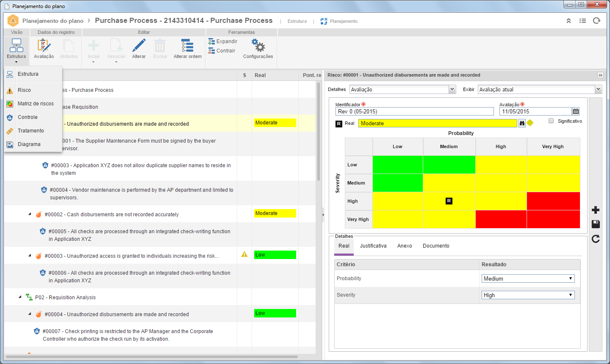Click the refresh icon in the top header
This screenshot has width=610, height=364.
597,21
